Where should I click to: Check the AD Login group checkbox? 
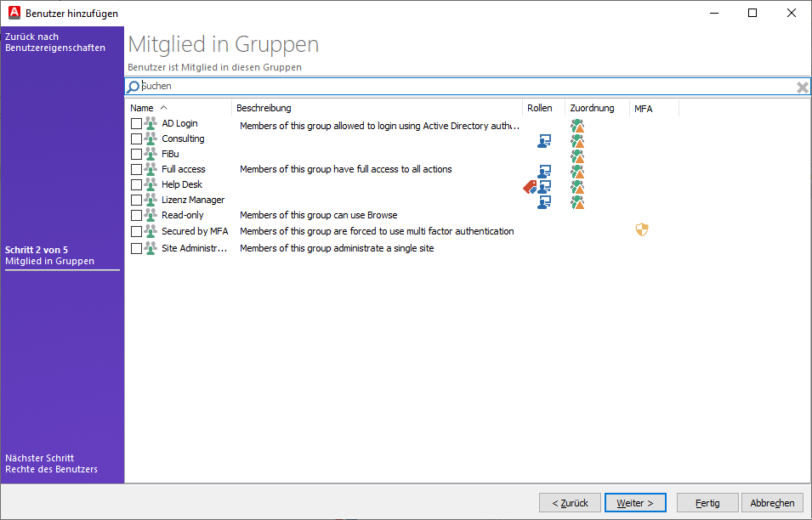(x=136, y=124)
